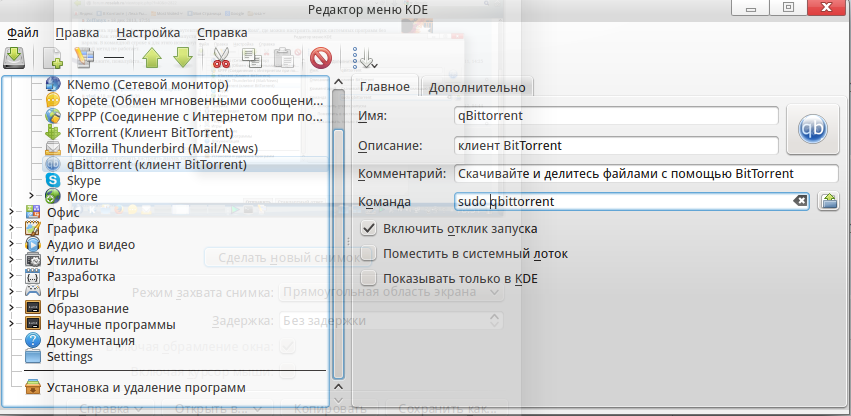Select the qBittorrent entry in the tree
Image resolution: width=851 pixels, height=416 pixels.
point(185,164)
